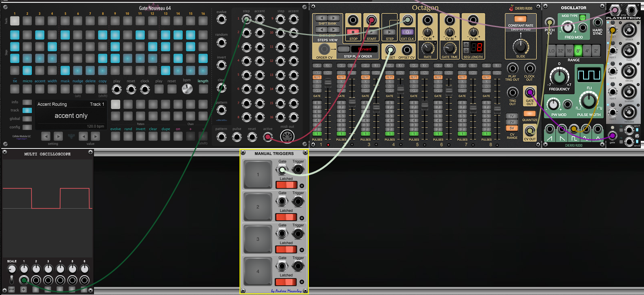Toggle SLIDE on Octagon step 1
The height and width of the screenshot is (295, 644).
(327, 65)
